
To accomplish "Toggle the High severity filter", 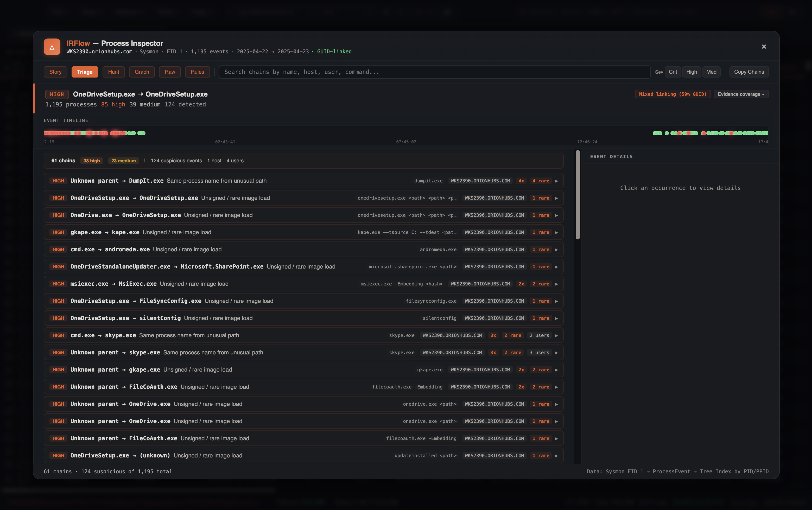I will 691,72.
